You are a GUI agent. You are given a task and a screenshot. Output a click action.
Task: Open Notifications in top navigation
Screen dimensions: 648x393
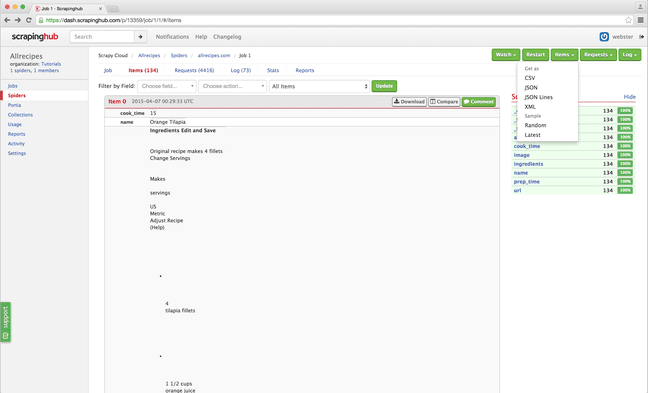pyautogui.click(x=172, y=37)
